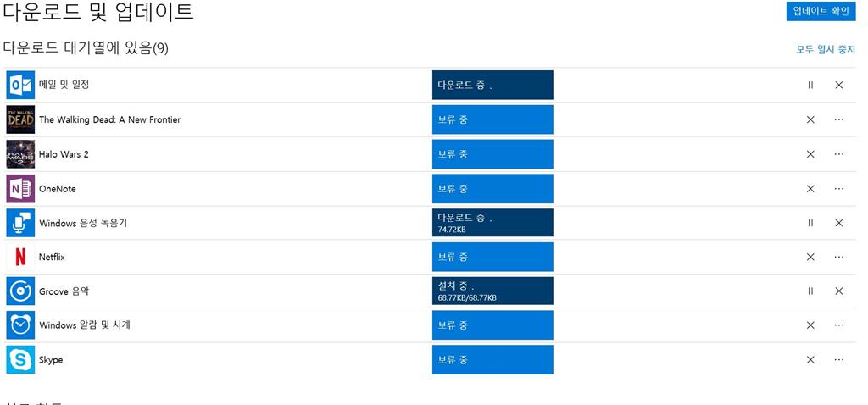Click the Mail and Calendar app icon
Image resolution: width=868 pixels, height=405 pixels.
pos(20,86)
